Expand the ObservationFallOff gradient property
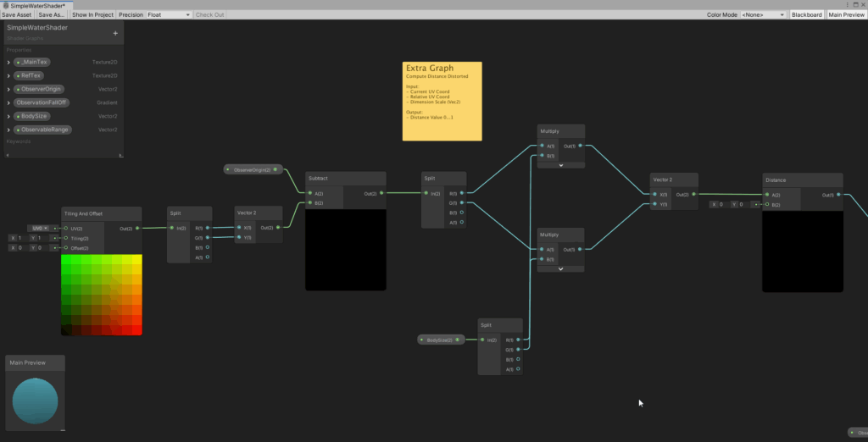Viewport: 868px width, 442px height. pos(8,102)
